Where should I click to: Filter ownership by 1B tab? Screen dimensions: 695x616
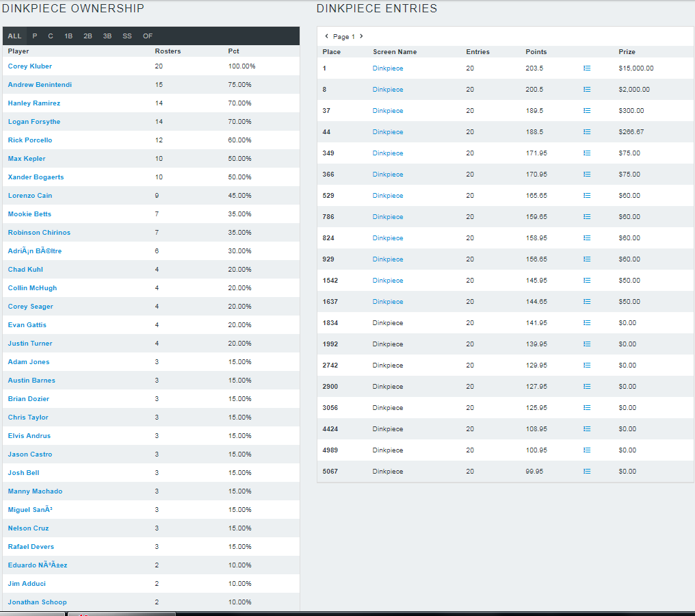click(x=68, y=36)
